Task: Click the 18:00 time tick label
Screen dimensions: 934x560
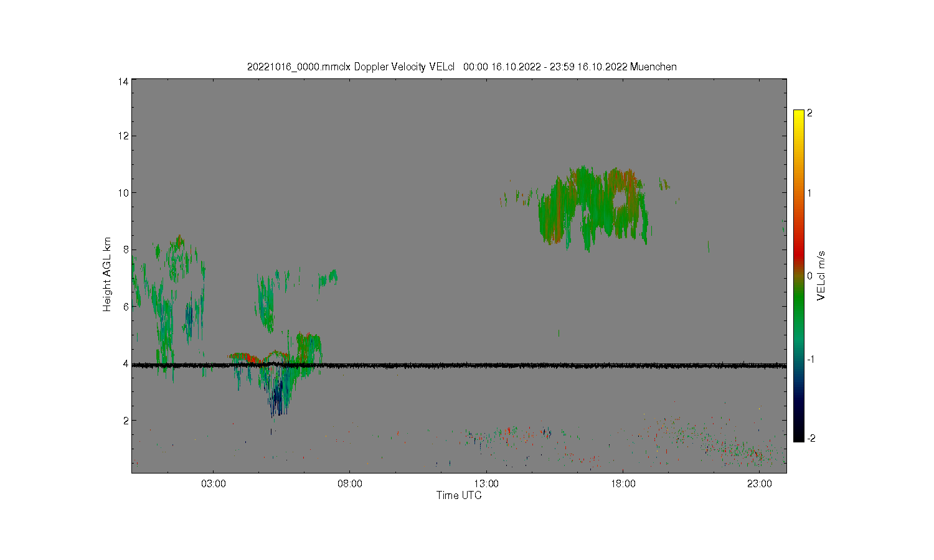Action: click(623, 484)
